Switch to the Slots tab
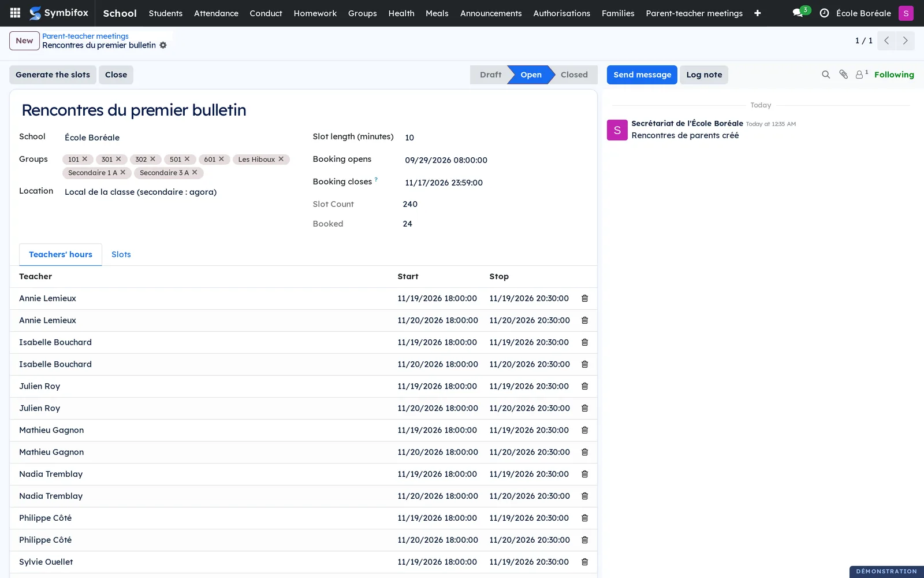The image size is (924, 578). point(121,254)
